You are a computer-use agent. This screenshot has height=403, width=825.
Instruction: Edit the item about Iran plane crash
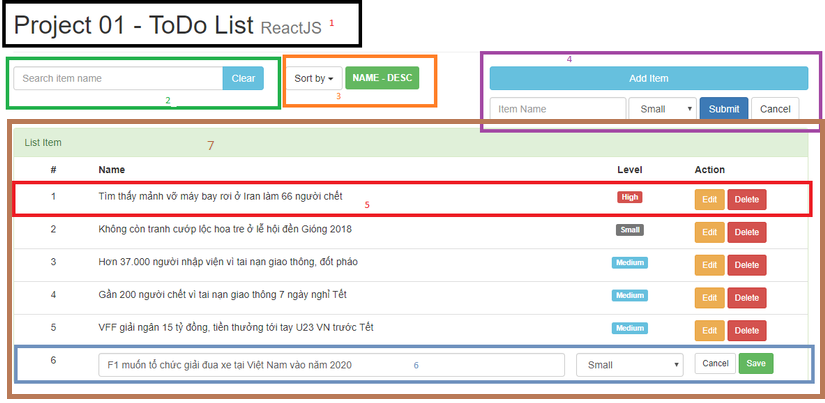point(710,199)
